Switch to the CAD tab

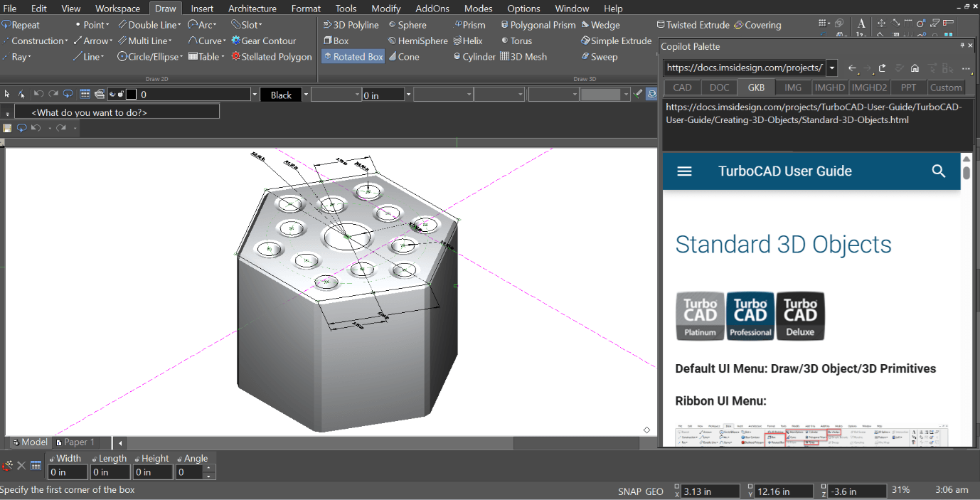coord(682,87)
